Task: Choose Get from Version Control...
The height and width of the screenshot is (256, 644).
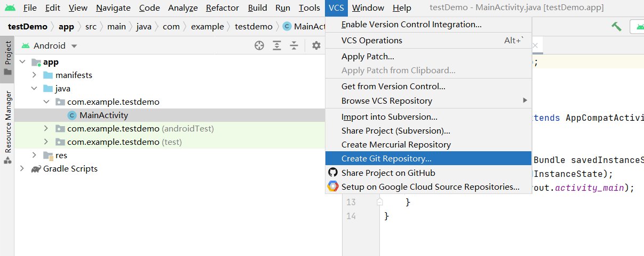Action: point(428,87)
